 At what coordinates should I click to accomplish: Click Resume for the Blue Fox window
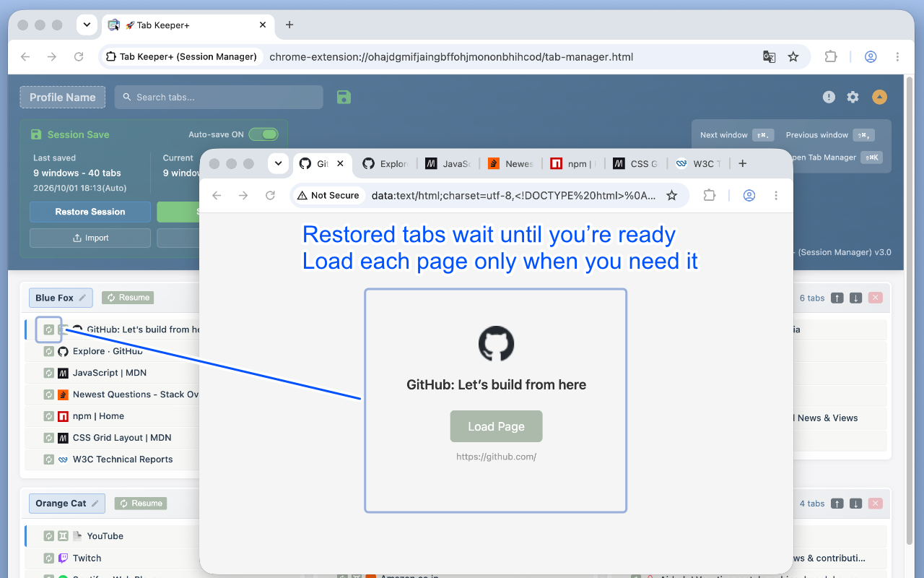coord(128,297)
